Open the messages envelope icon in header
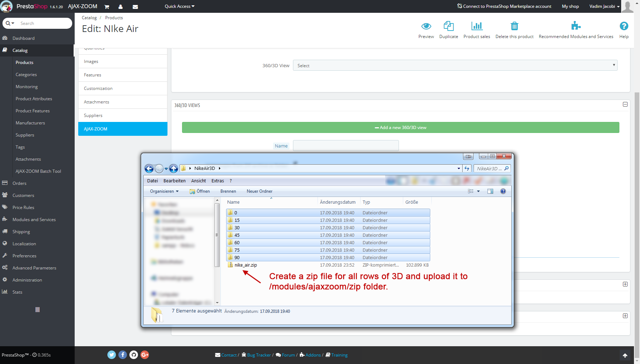Image resolution: width=640 pixels, height=364 pixels. coord(135,7)
